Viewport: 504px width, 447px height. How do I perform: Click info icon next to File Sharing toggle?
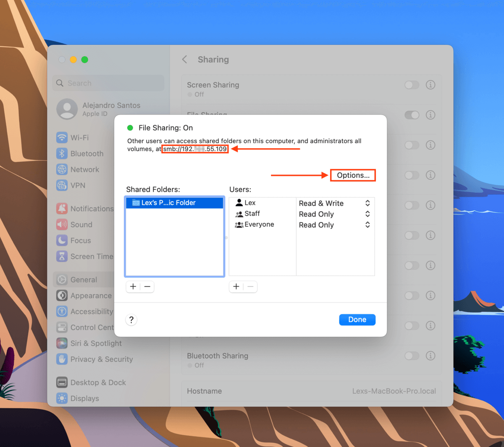[430, 115]
